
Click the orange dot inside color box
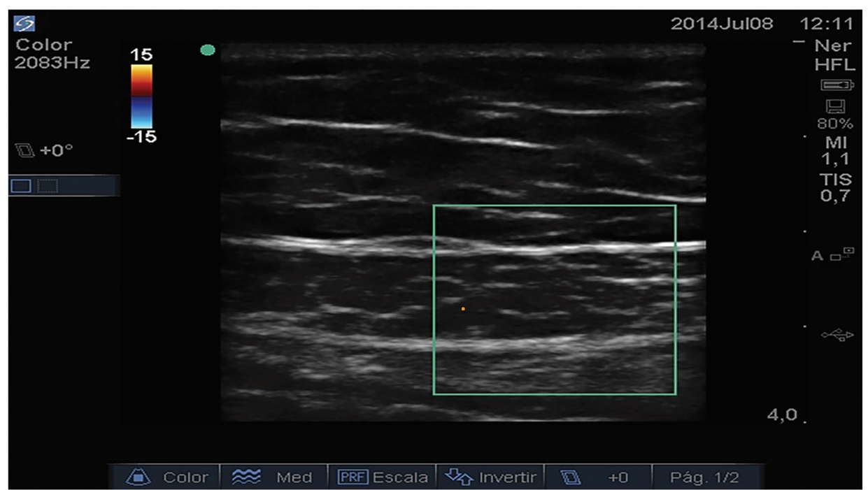pyautogui.click(x=462, y=308)
